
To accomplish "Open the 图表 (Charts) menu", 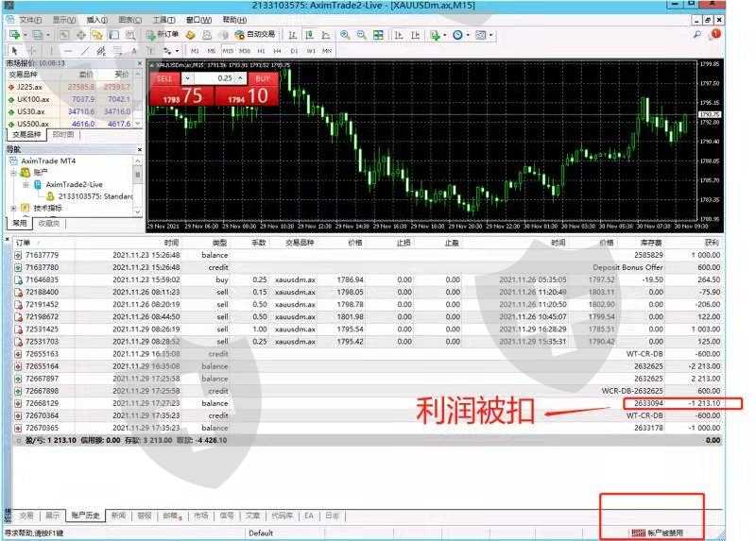I will click(x=126, y=20).
